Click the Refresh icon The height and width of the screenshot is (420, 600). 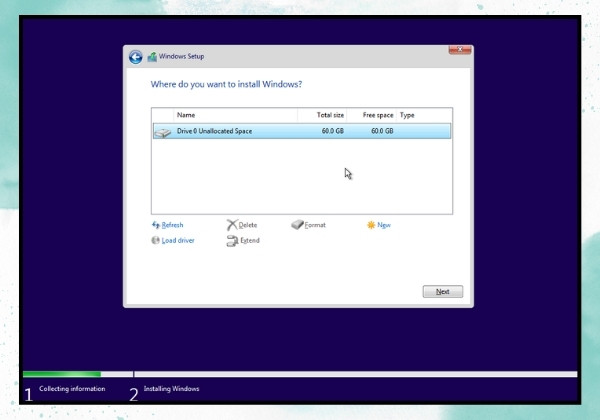pos(156,225)
